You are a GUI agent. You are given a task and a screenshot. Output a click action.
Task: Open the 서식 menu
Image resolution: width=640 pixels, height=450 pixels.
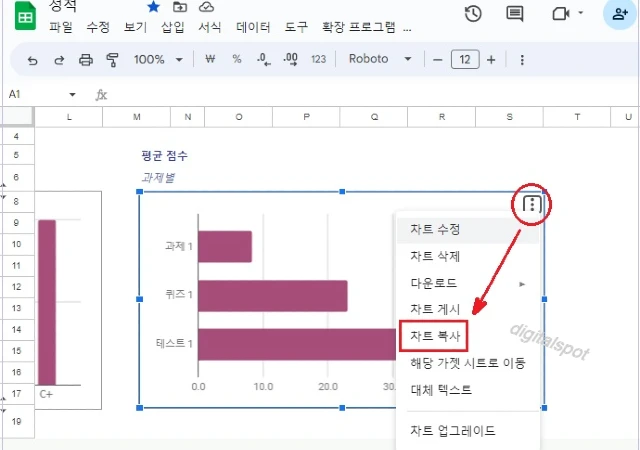[x=210, y=27]
